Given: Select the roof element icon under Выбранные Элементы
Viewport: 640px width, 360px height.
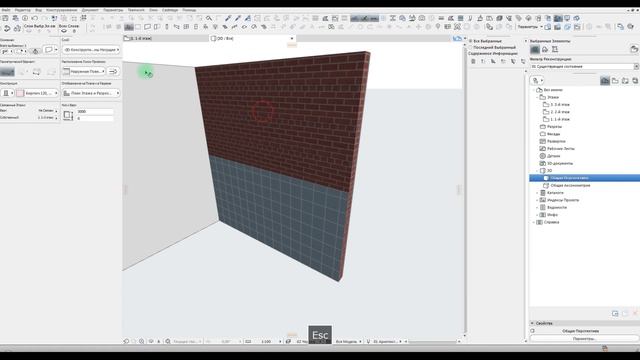Looking at the screenshot, I should (545, 49).
